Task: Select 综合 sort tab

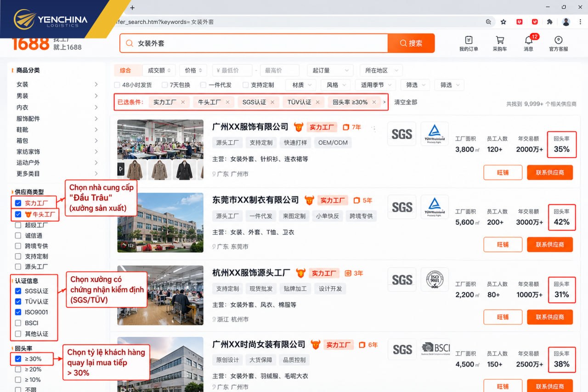Action: coord(125,70)
